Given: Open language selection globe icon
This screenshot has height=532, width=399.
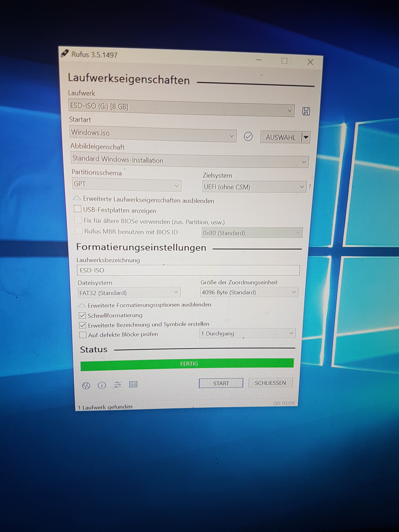Looking at the screenshot, I should click(86, 386).
